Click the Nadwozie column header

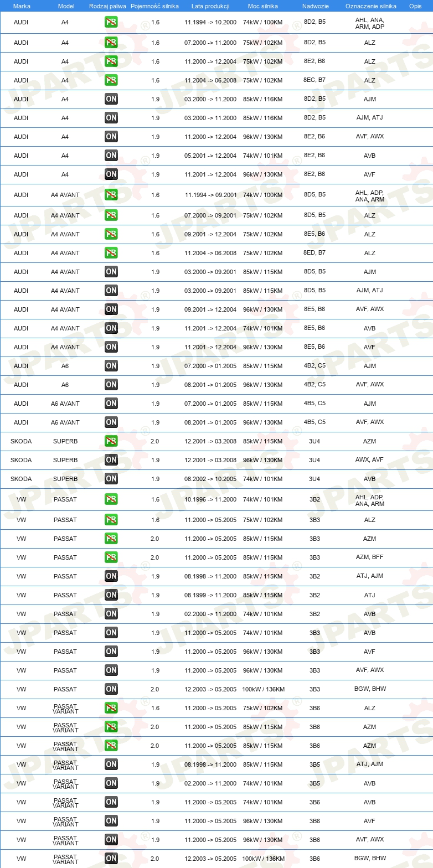315,6
